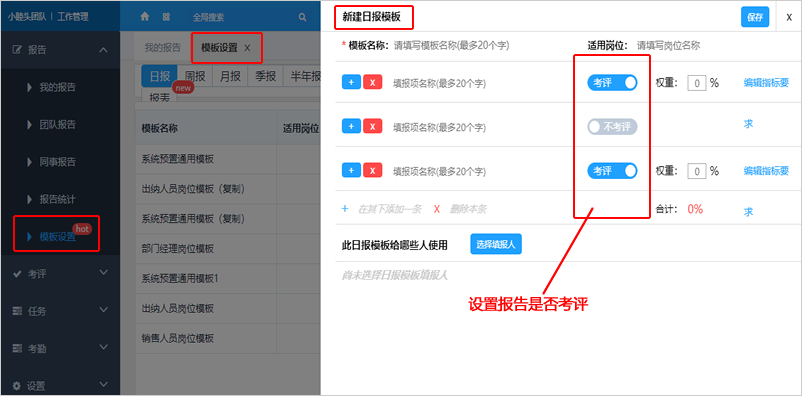Open 编辑指标要求 link on third item
The image size is (802, 396).
pos(766,171)
